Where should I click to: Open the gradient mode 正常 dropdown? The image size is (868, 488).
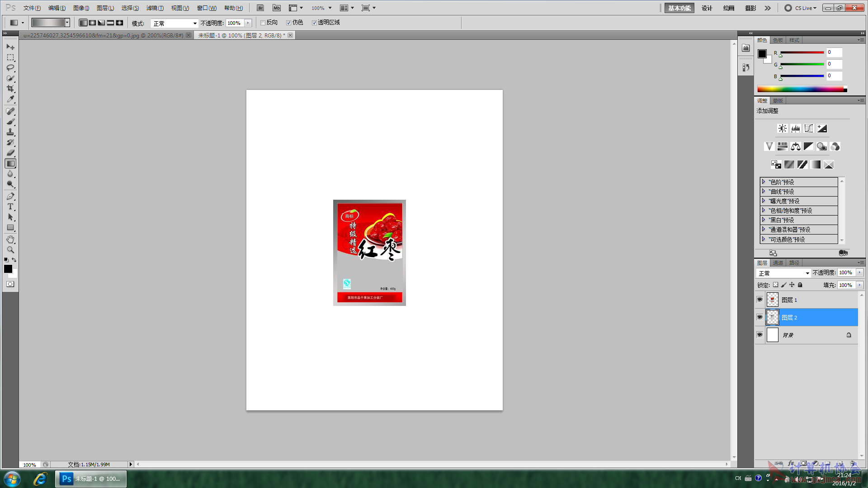[175, 23]
